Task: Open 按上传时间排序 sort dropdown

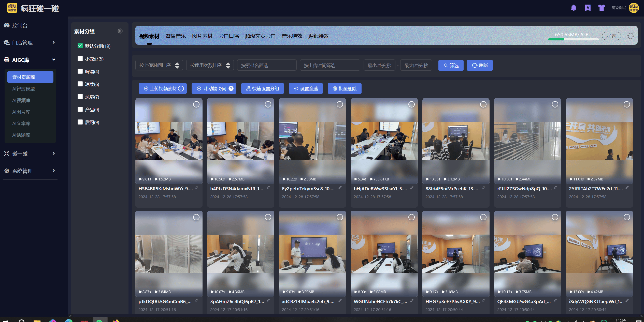Action: 159,65
